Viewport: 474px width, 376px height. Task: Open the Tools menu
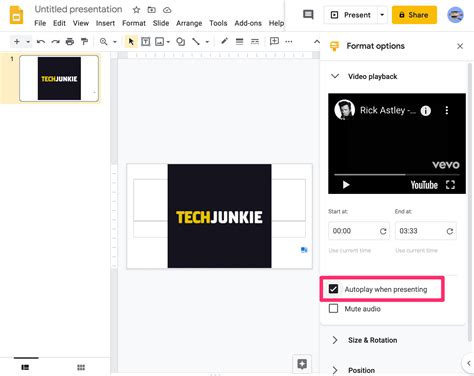coord(218,23)
